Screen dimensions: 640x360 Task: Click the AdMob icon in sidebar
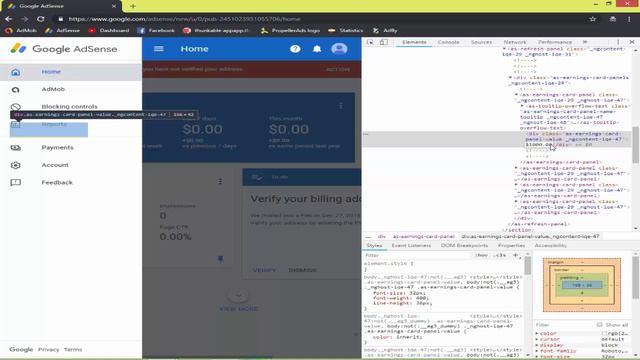click(16, 89)
